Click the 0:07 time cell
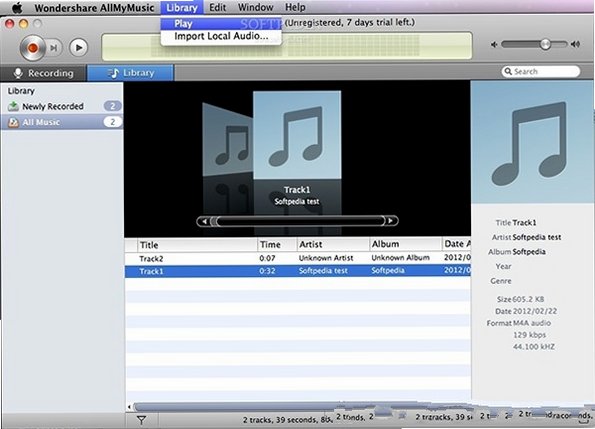Screen dimensions: 595x429 [x=267, y=258]
